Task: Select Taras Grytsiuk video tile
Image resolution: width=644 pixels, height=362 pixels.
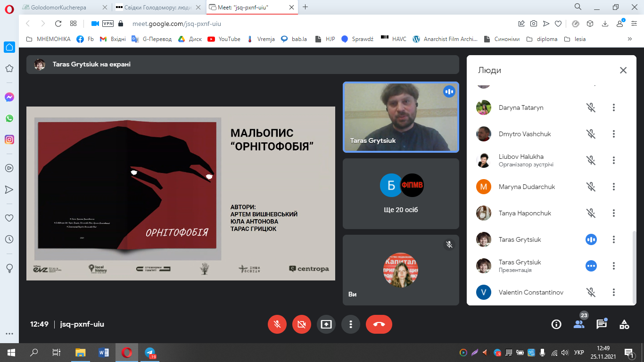Action: (x=401, y=117)
